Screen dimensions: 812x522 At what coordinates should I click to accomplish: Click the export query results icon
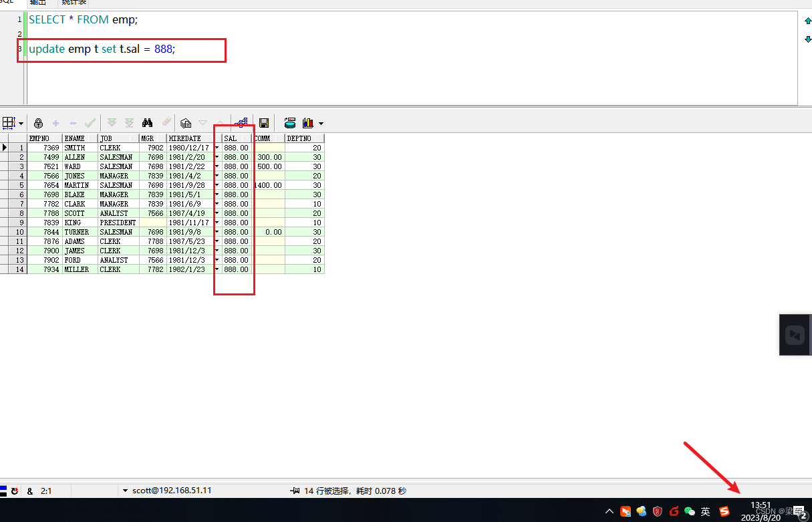point(289,123)
